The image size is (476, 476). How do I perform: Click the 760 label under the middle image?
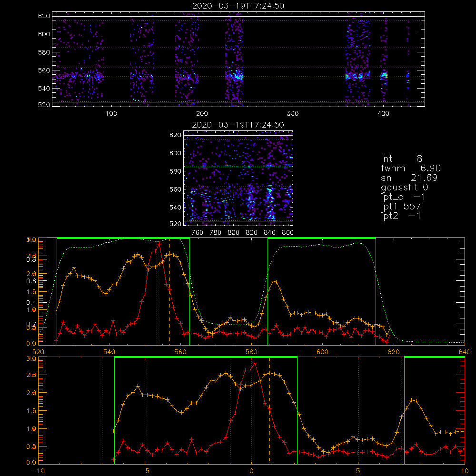pos(198,232)
